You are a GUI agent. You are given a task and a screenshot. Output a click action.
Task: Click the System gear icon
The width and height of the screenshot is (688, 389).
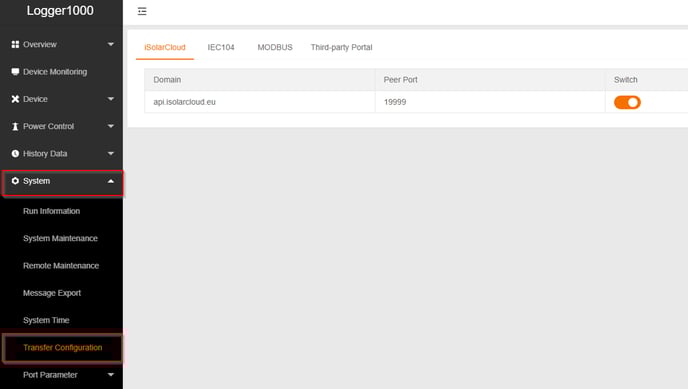click(x=15, y=181)
